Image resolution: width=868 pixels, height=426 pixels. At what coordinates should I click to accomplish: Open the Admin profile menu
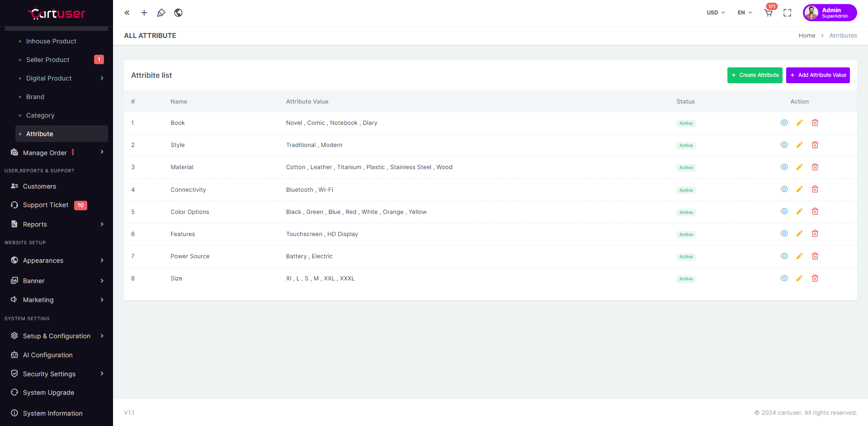coord(830,13)
